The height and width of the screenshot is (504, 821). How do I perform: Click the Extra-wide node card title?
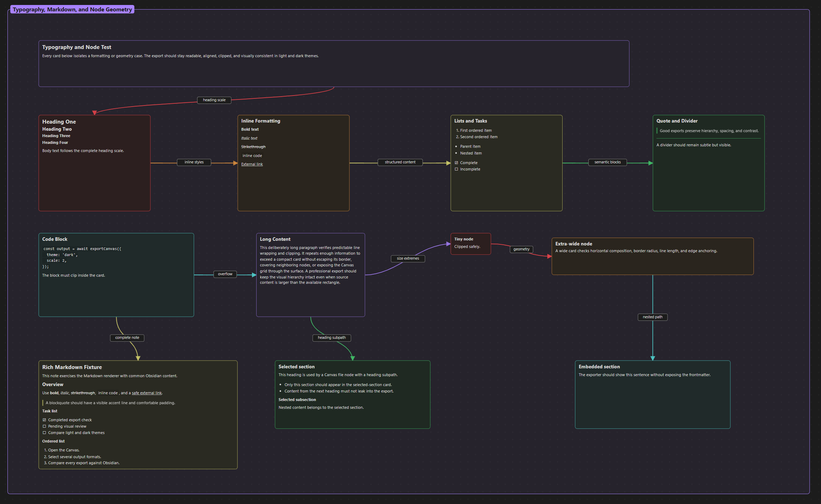tap(574, 244)
